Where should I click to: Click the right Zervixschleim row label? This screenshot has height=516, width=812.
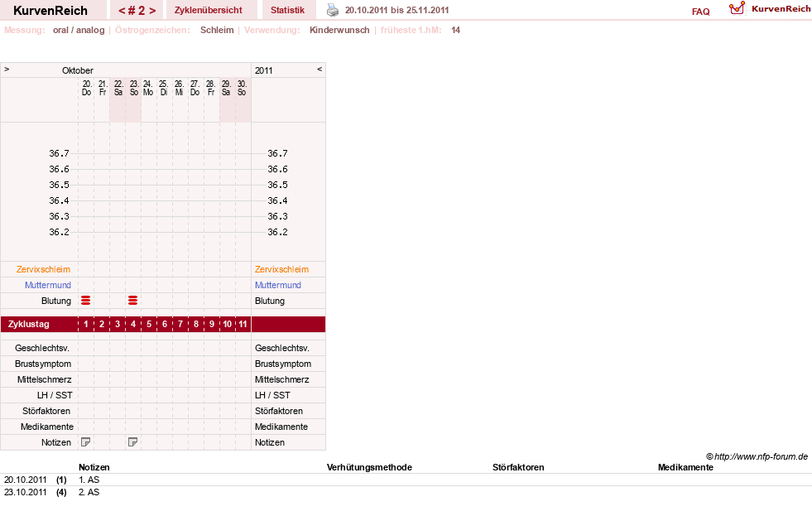tap(281, 269)
